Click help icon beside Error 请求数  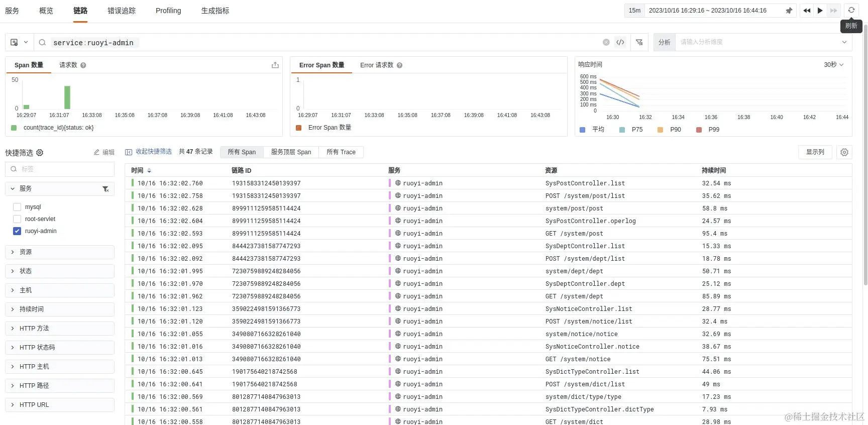click(399, 65)
